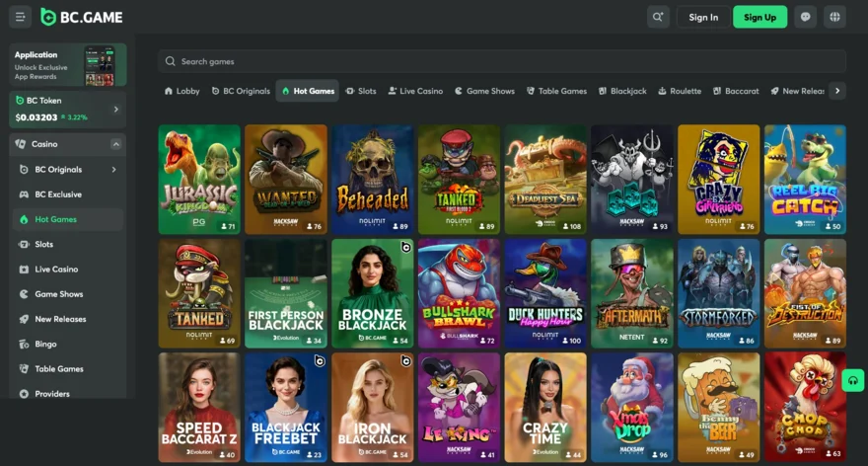The image size is (868, 466).
Task: Open the Chop Chop game card
Action: [x=805, y=408]
